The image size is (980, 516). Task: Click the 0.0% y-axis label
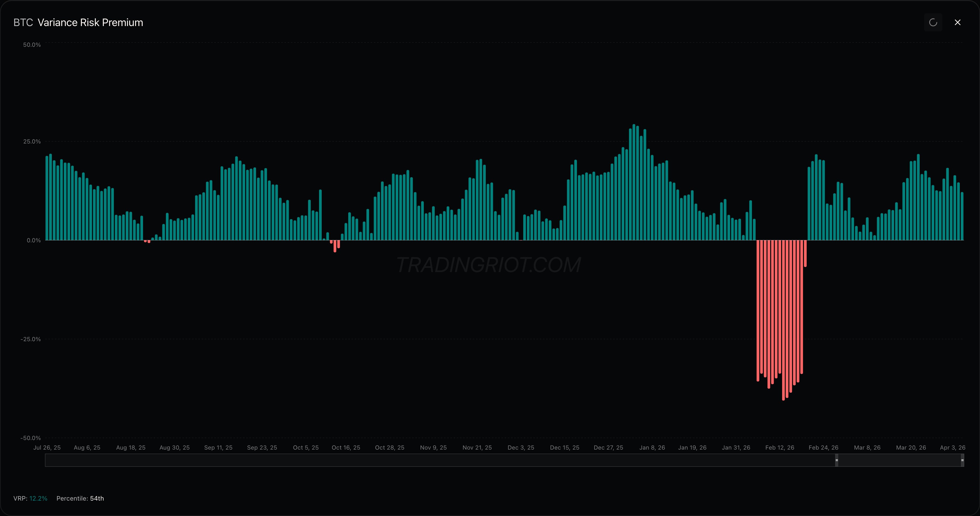pyautogui.click(x=33, y=240)
